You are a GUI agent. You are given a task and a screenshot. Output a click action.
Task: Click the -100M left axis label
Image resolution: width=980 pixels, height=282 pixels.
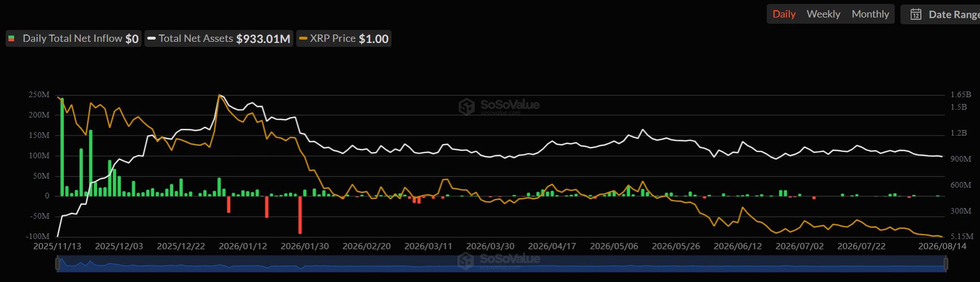coord(37,236)
